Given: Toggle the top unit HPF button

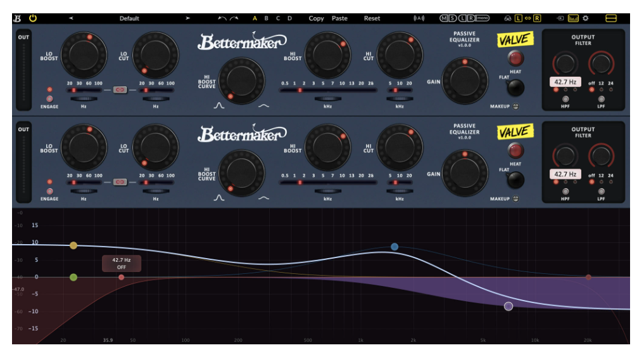Looking at the screenshot, I should pos(565,99).
